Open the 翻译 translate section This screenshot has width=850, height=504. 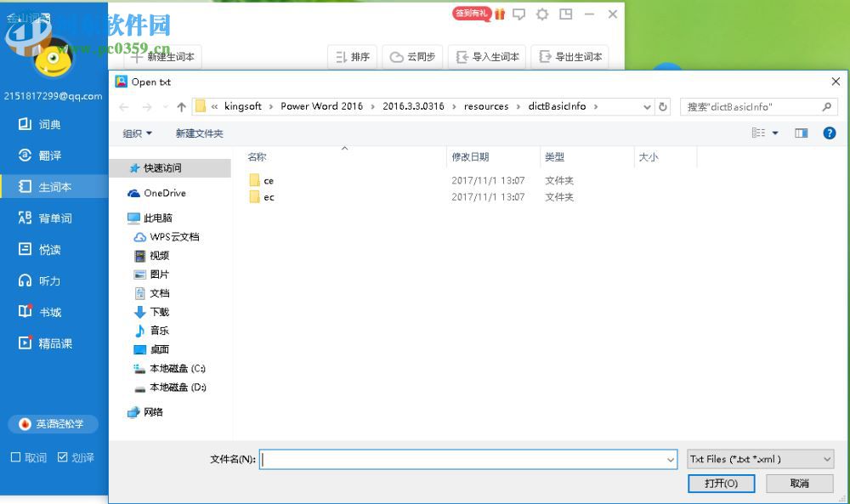41,156
